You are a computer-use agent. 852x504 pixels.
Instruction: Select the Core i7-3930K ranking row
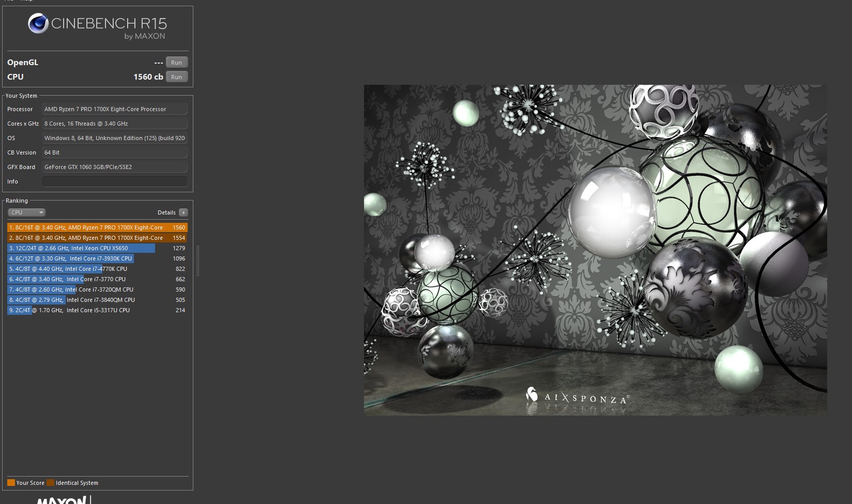tap(97, 258)
